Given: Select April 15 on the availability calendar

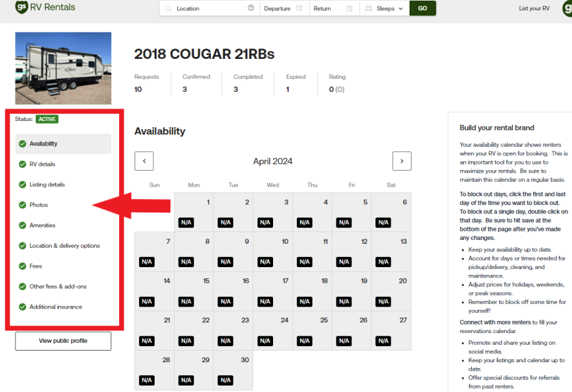Looking at the screenshot, I should pyautogui.click(x=194, y=291).
